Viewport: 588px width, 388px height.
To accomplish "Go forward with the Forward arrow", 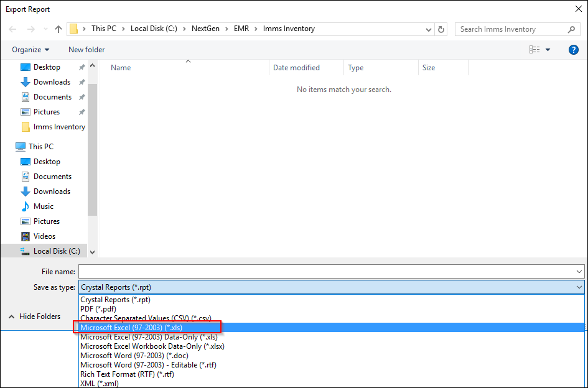I will (30, 29).
